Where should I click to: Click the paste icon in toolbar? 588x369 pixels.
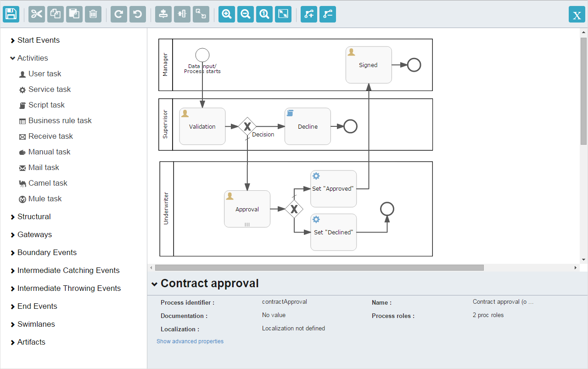pyautogui.click(x=74, y=14)
